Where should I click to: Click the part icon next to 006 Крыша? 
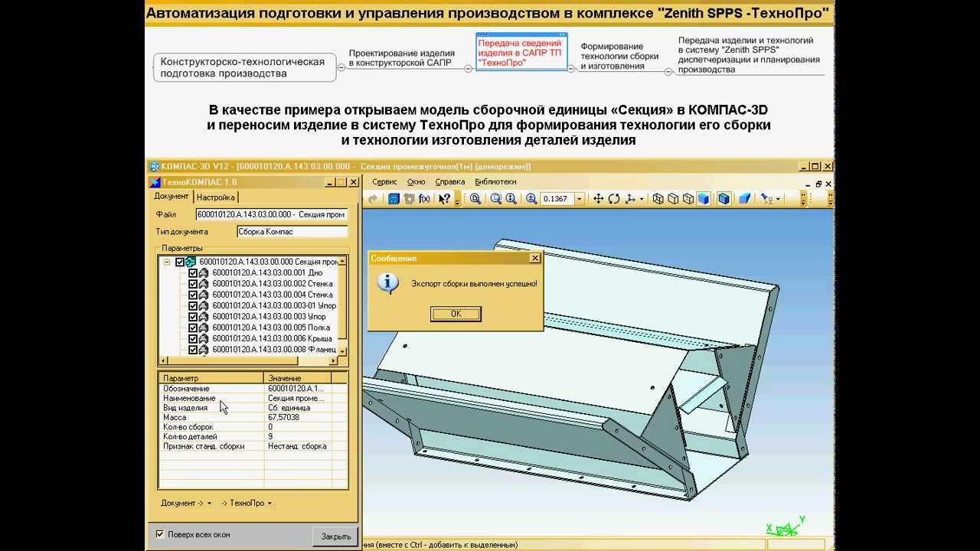click(204, 338)
